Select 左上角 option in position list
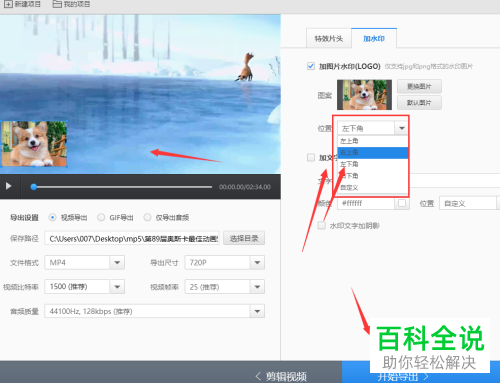Screen dimensions: 500x383 coord(373,141)
